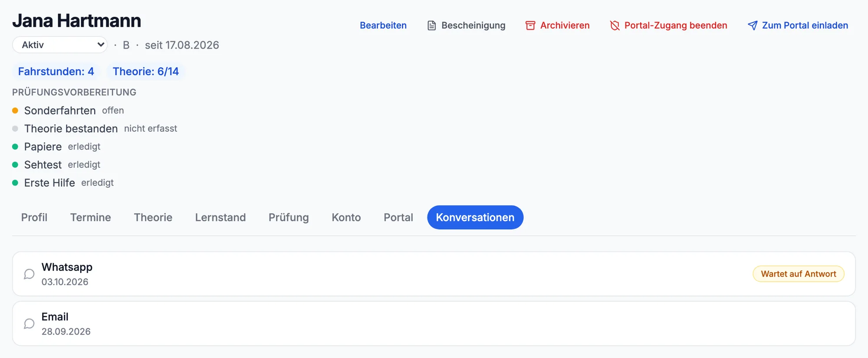
Task: Click the date 03.10.2026
Action: point(65,282)
